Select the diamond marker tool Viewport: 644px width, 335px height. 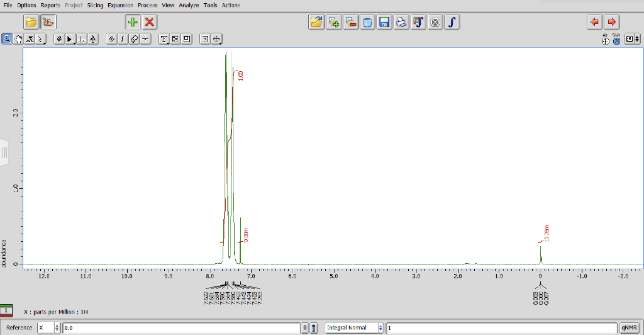tap(111, 39)
